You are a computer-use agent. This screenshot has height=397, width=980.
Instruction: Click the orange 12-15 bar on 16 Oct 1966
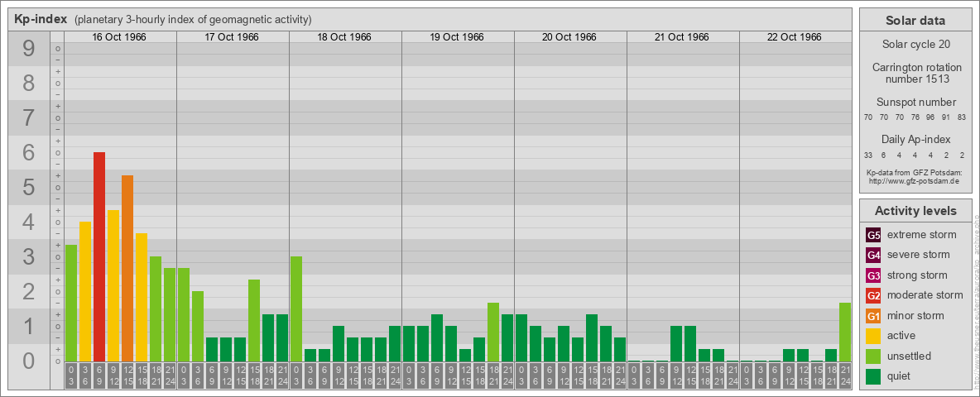(127, 269)
